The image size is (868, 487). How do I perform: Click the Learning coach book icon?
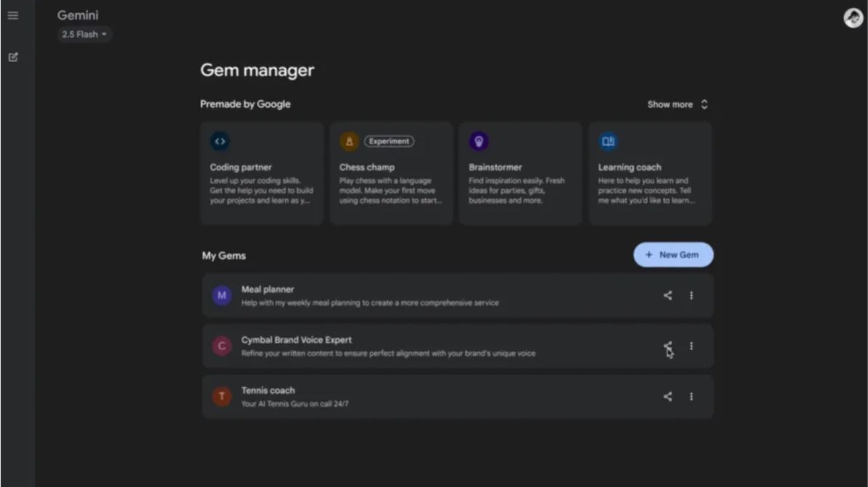pos(608,141)
